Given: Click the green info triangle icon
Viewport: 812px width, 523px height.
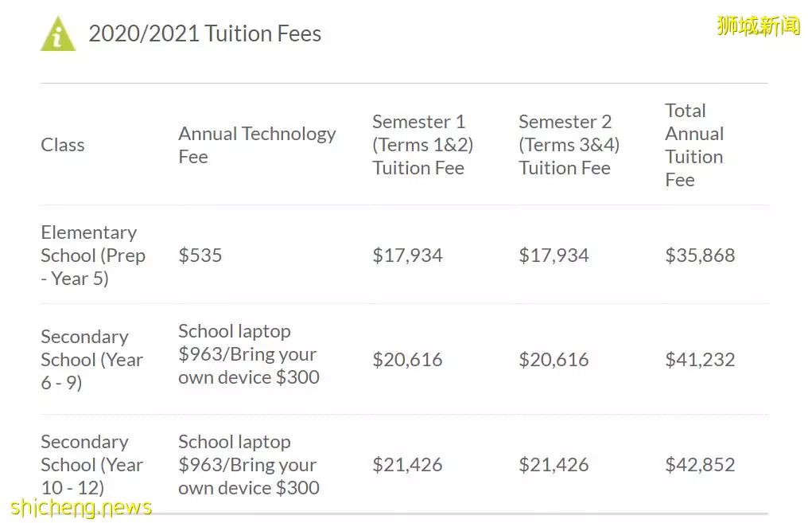Looking at the screenshot, I should (x=58, y=33).
